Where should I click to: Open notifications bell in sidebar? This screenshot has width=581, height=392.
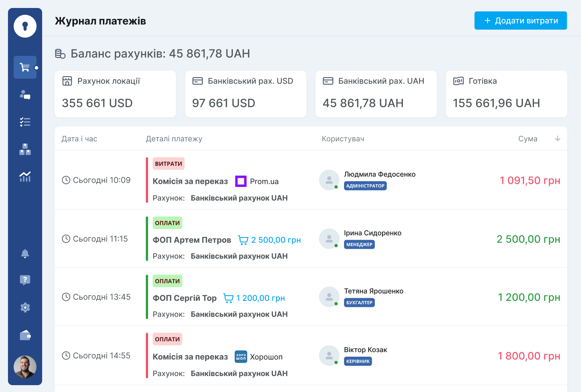point(25,253)
